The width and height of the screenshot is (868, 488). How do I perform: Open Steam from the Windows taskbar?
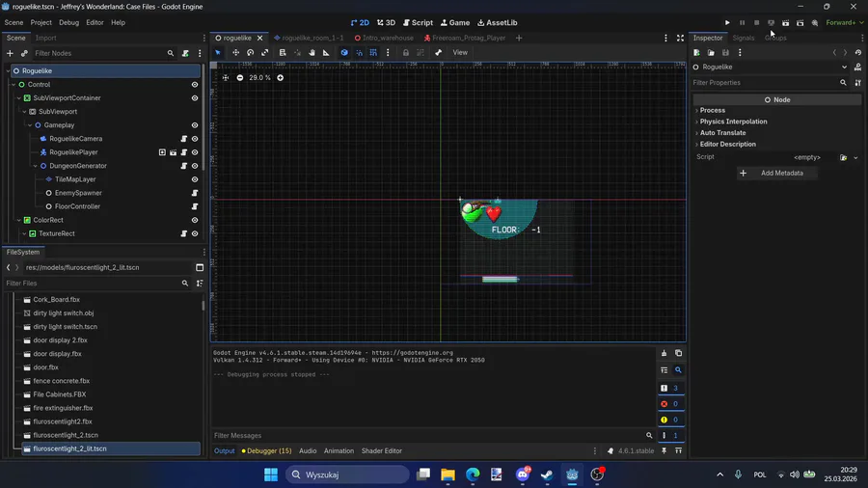coord(547,474)
